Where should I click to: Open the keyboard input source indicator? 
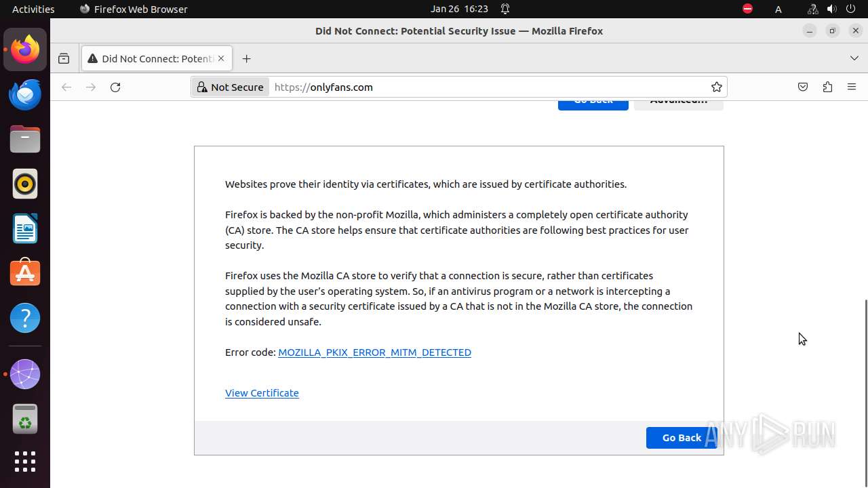[x=778, y=9]
